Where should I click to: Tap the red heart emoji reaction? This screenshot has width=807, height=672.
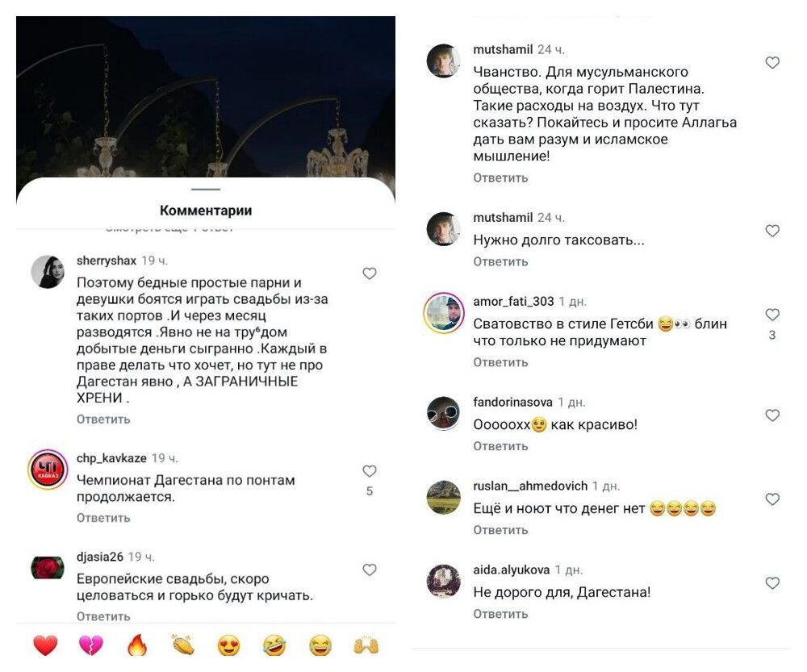(45, 645)
